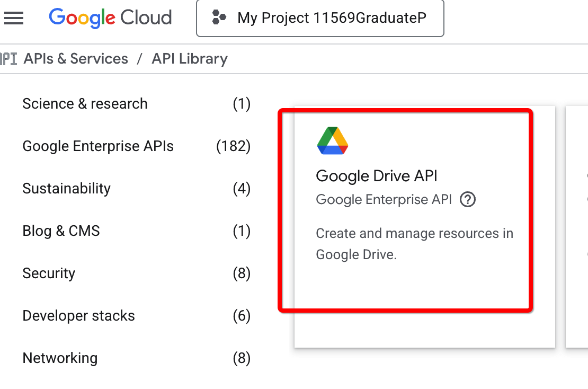Go to APIs & Services breadcrumb
Viewport: 588px width, 389px height.
pos(76,59)
